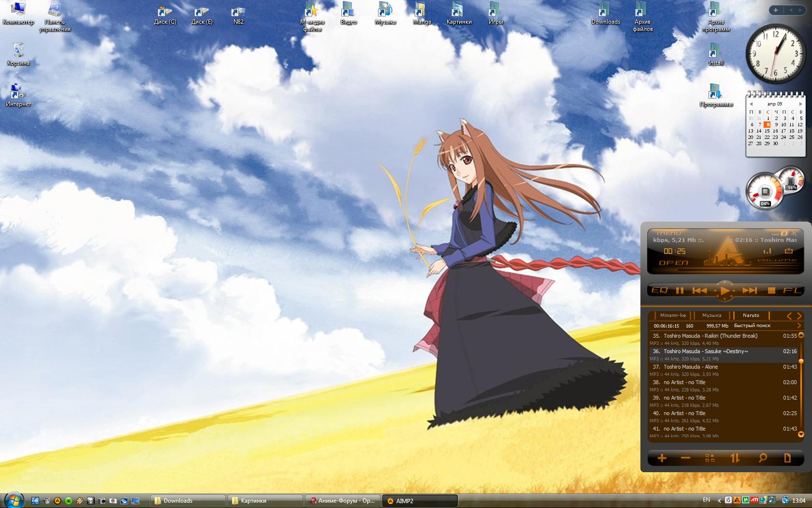
Task: Pause playback in AIMP player
Action: [680, 290]
